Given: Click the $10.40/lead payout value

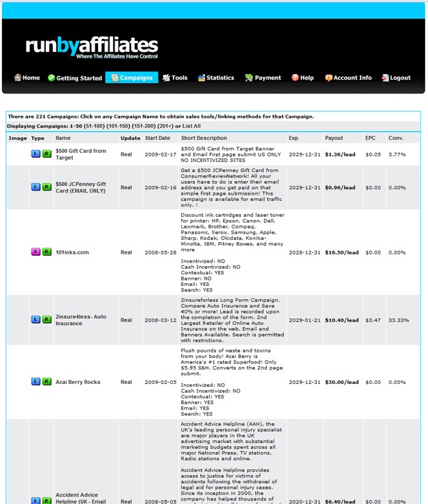Looking at the screenshot, I should 342,320.
